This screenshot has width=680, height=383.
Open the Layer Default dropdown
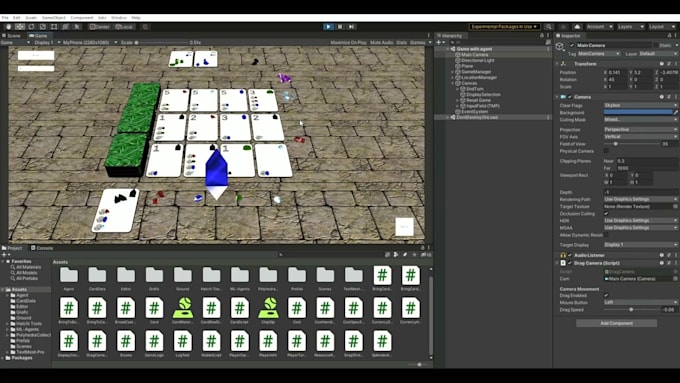[658, 54]
